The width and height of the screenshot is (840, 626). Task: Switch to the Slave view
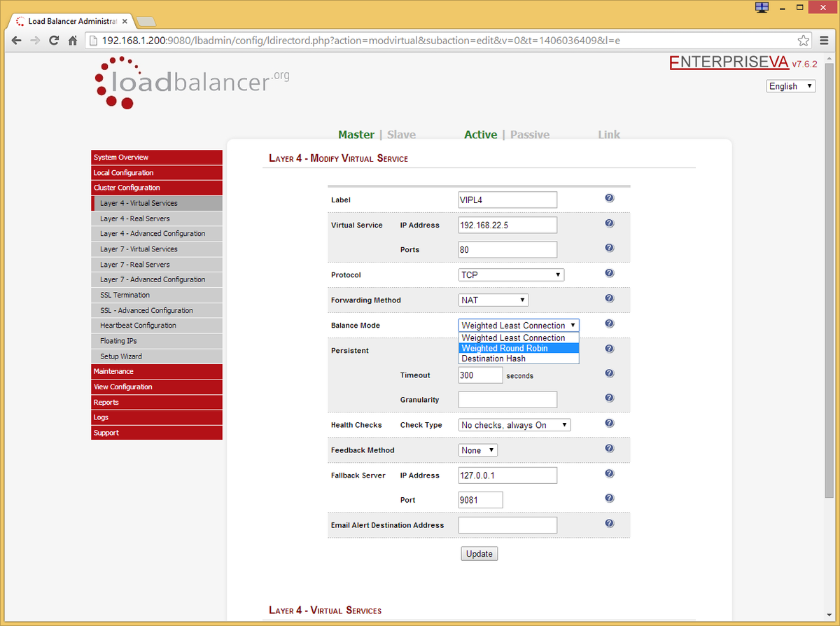[401, 134]
